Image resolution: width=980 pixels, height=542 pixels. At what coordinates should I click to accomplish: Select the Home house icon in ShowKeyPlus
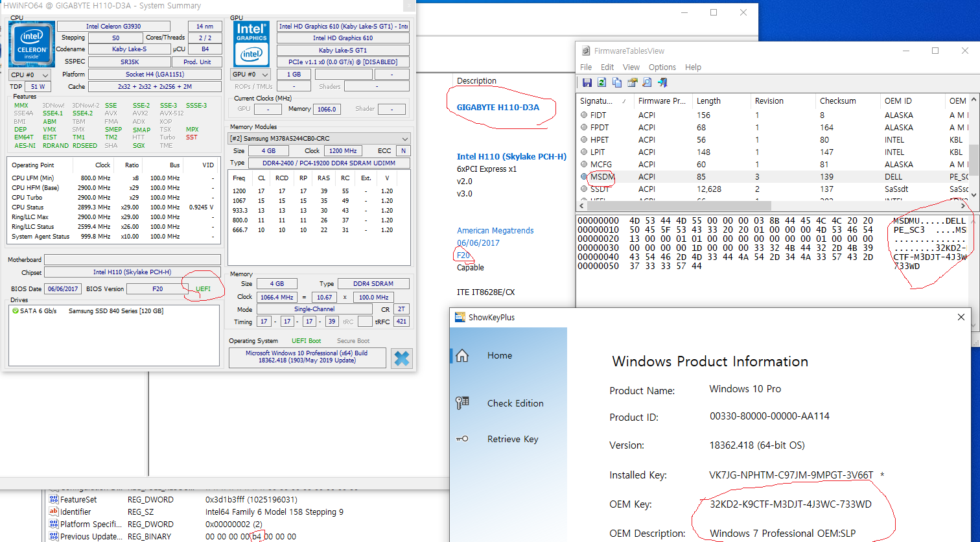462,355
